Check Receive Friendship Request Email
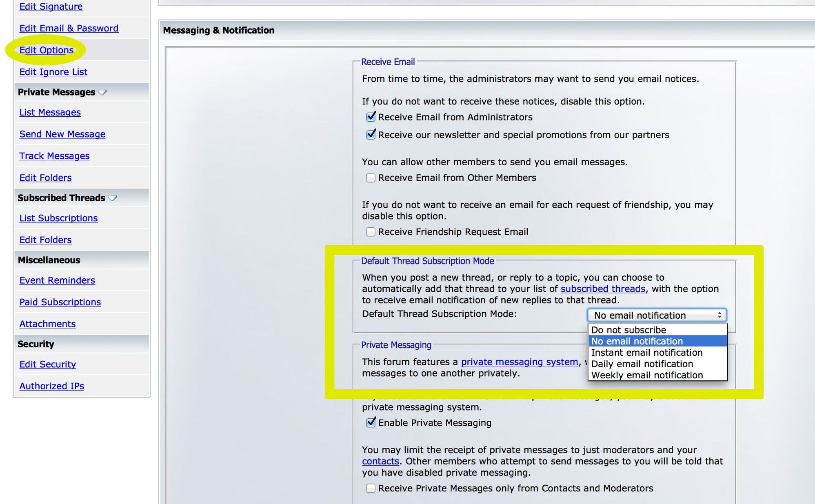 pos(371,232)
